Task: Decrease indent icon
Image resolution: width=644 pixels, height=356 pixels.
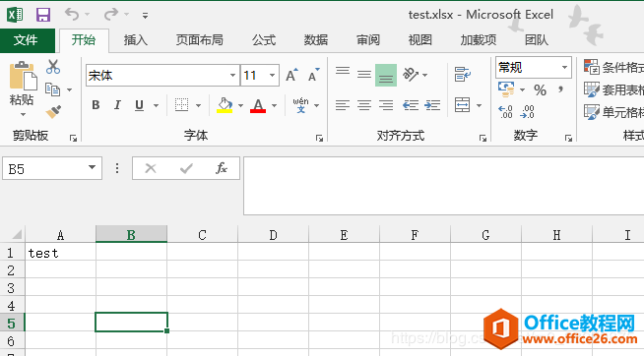Action: click(x=411, y=105)
